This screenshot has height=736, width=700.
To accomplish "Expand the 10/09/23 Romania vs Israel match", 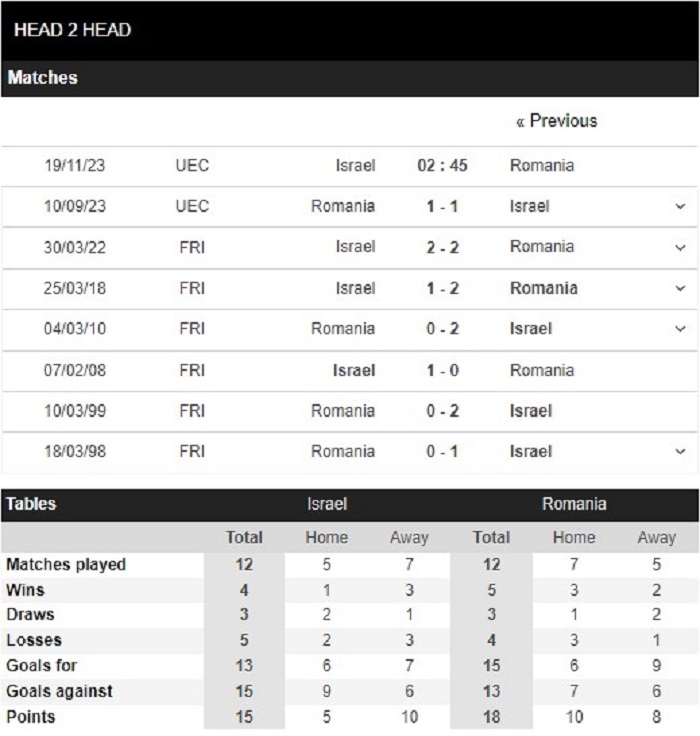I will pos(680,207).
